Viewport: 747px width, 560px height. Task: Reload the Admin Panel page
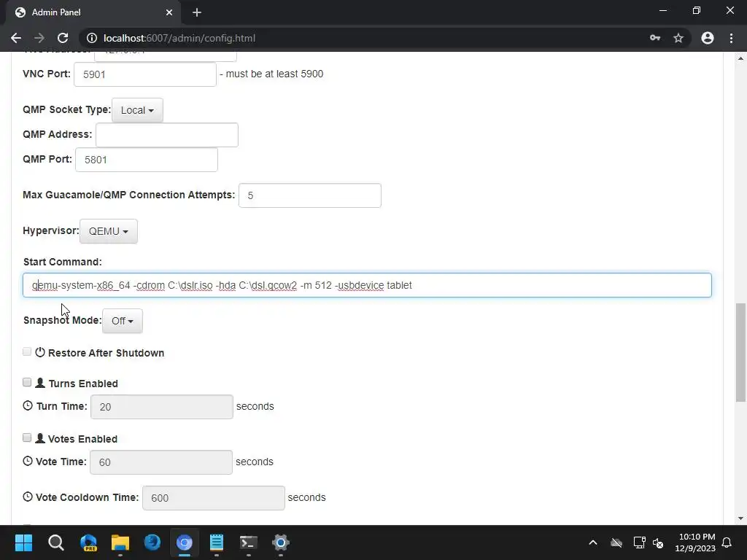[63, 38]
